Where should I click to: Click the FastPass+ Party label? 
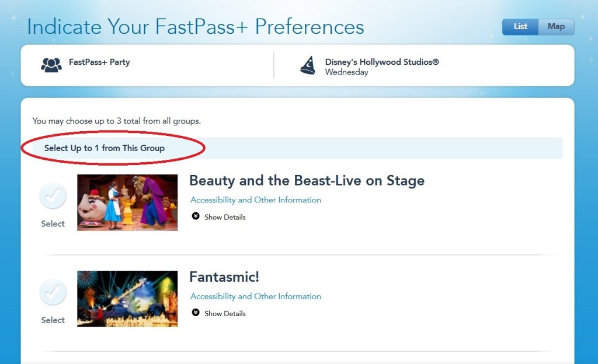pos(99,62)
